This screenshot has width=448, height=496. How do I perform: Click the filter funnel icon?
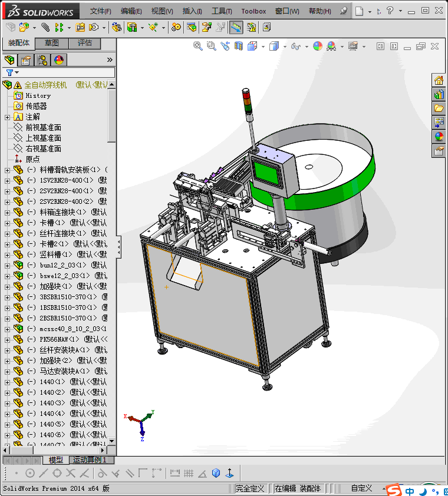point(9,73)
